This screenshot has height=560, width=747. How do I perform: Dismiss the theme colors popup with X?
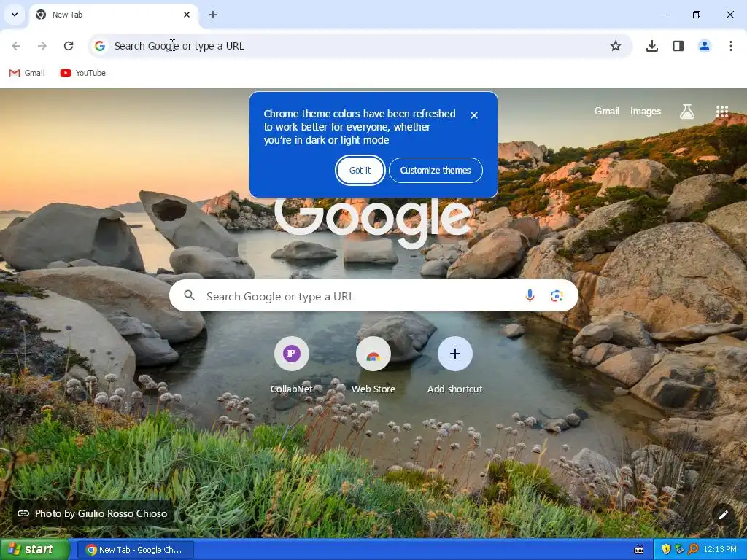coord(474,115)
